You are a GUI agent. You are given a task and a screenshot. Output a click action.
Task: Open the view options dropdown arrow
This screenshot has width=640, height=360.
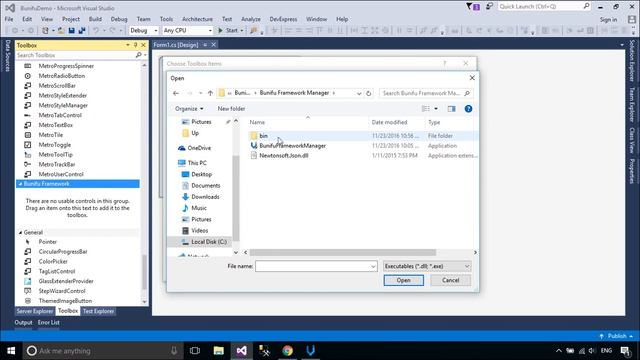coord(436,109)
